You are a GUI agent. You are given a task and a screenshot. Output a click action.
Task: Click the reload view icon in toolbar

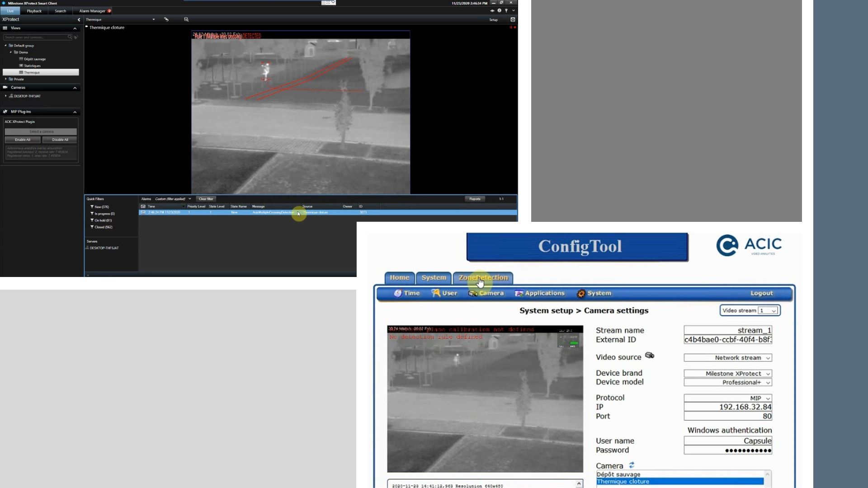(x=166, y=19)
